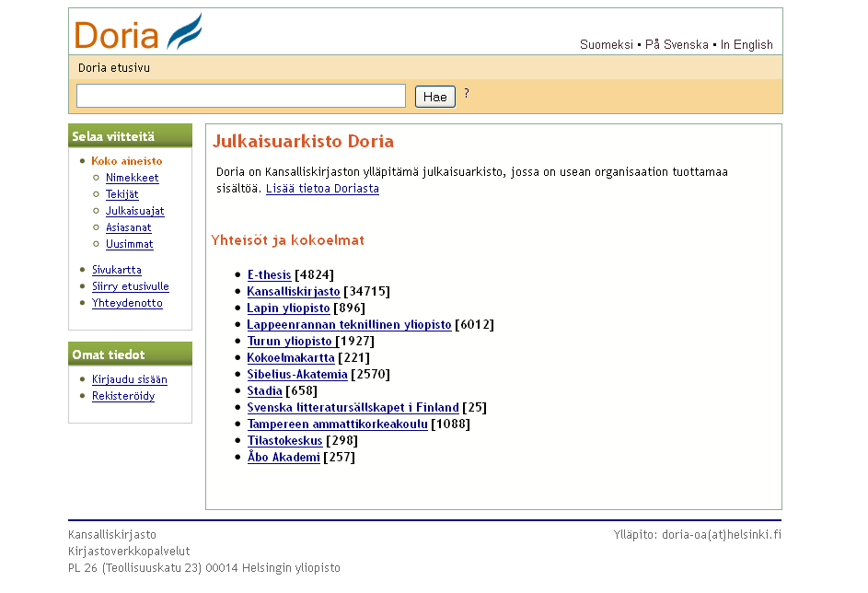Click the Selaa viitteitä panel header
The image size is (868, 593).
[x=130, y=135]
